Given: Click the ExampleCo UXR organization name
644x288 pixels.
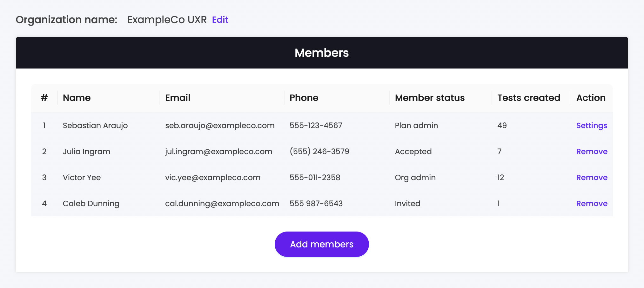Looking at the screenshot, I should (167, 20).
